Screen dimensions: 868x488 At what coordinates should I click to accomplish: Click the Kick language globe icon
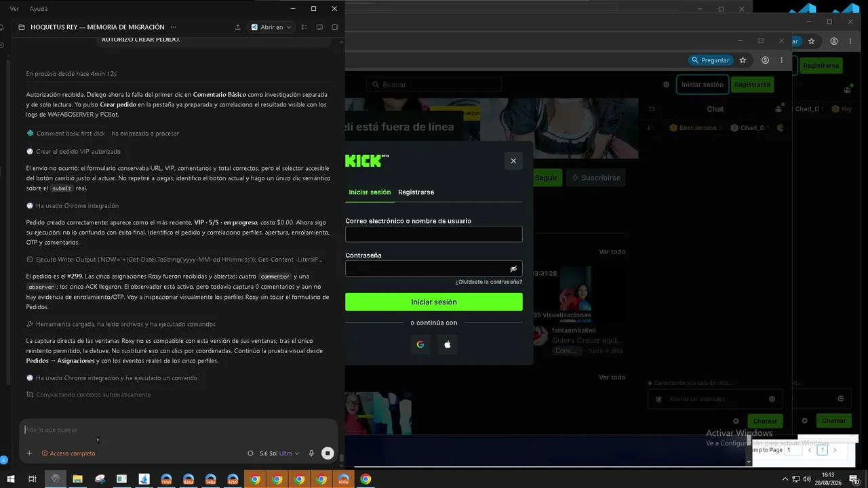pos(667,85)
